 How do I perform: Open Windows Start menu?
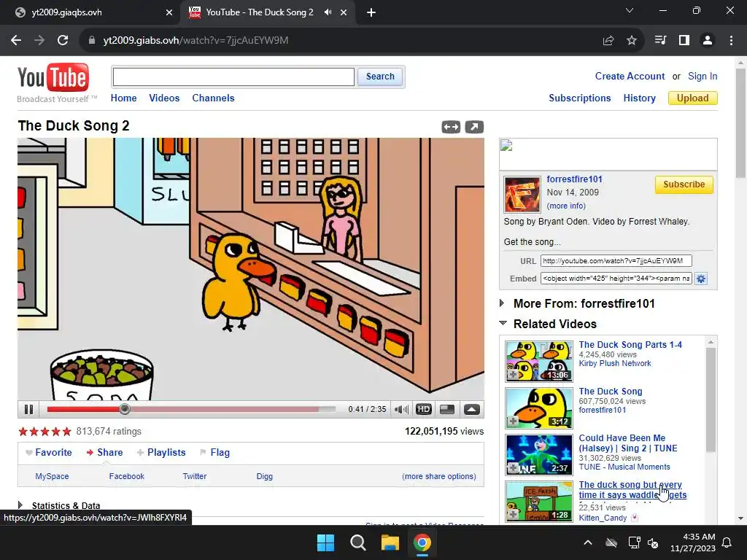click(x=326, y=542)
